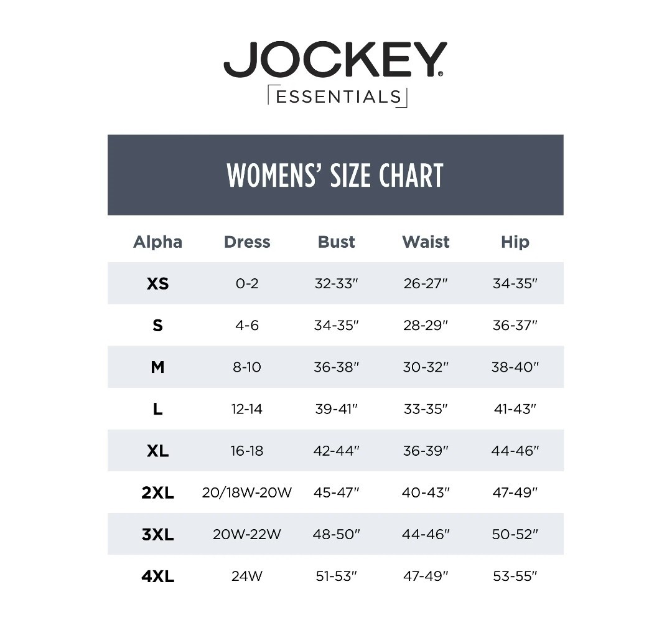Click the 36-38" bust measurement
The width and height of the screenshot is (672, 640).
(337, 367)
